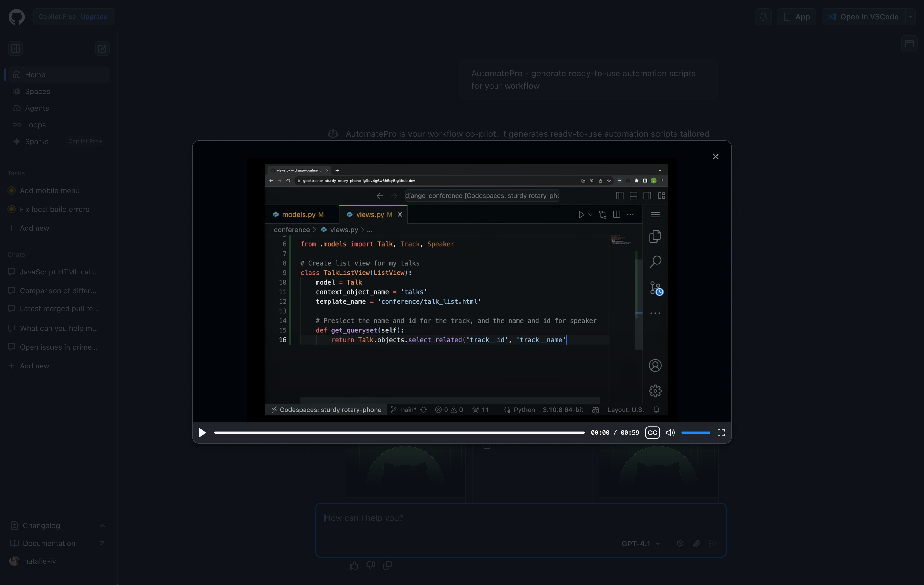Enter fullscreen video mode

click(721, 433)
